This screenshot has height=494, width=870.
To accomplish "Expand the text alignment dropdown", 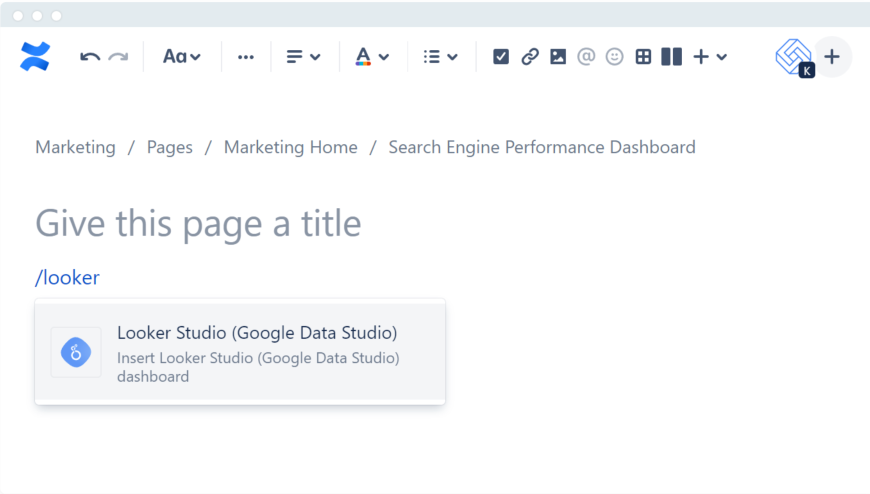I will tap(303, 57).
